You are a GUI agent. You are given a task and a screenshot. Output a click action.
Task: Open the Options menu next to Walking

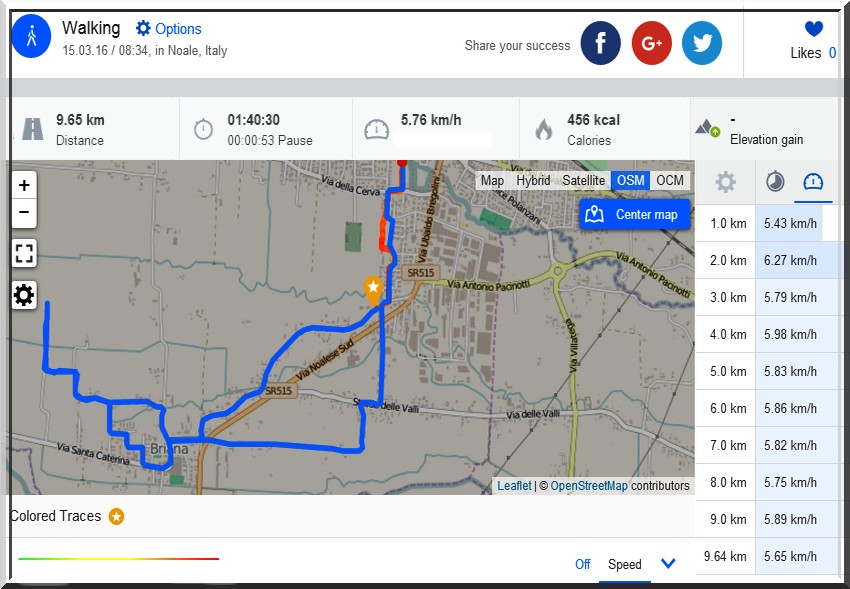(x=169, y=29)
